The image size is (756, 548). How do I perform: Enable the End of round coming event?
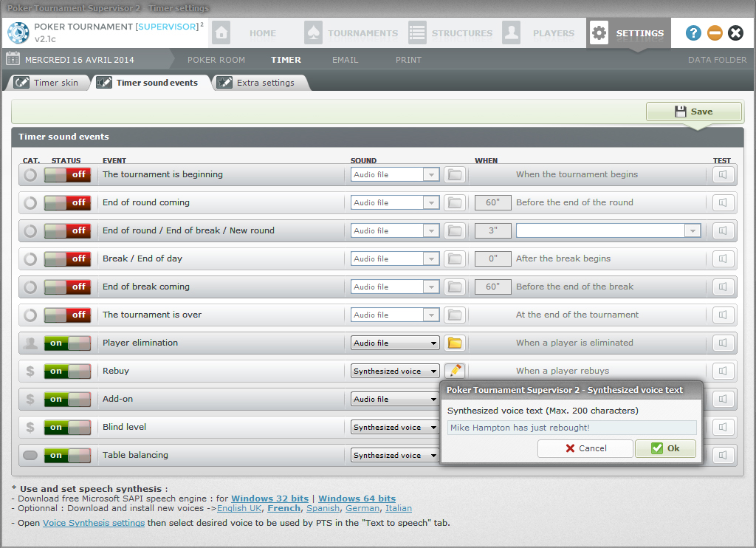pos(67,202)
